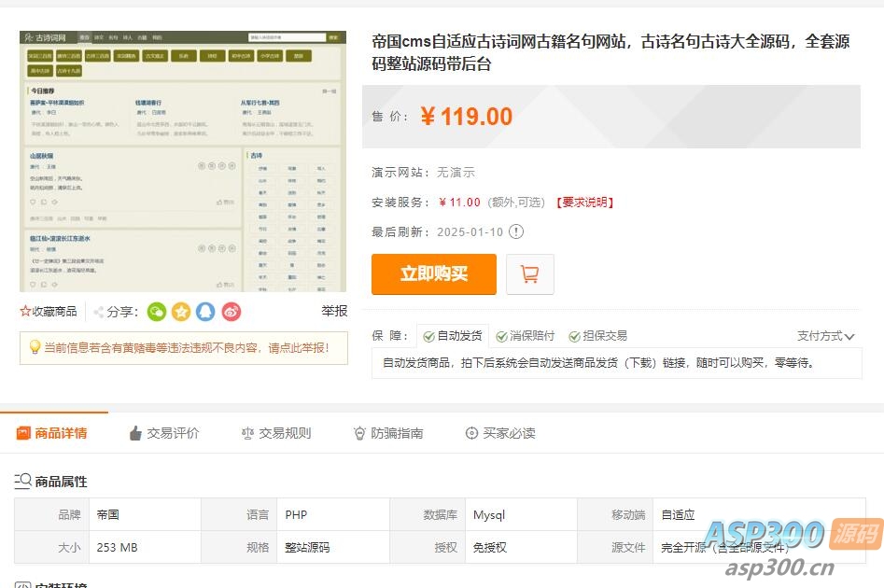Open the 防骗指南 tab
The height and width of the screenshot is (588, 884).
click(x=388, y=432)
